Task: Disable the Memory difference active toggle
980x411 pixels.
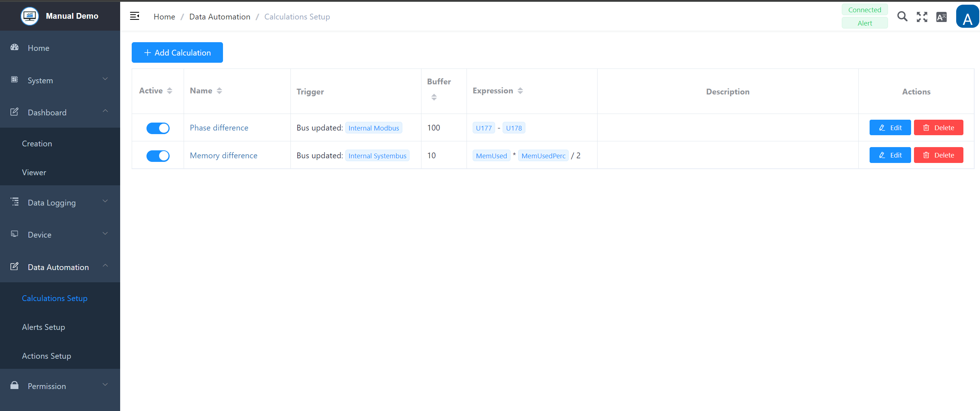Action: [x=158, y=156]
